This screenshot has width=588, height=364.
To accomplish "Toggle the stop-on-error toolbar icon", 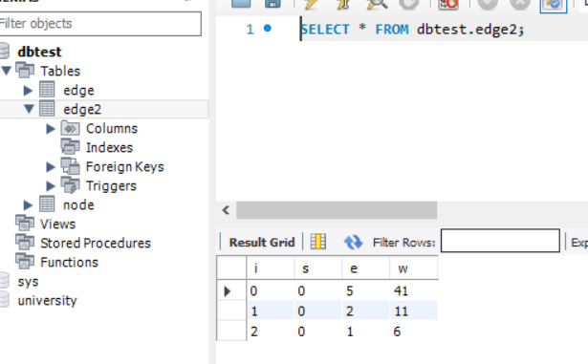I will [448, 4].
